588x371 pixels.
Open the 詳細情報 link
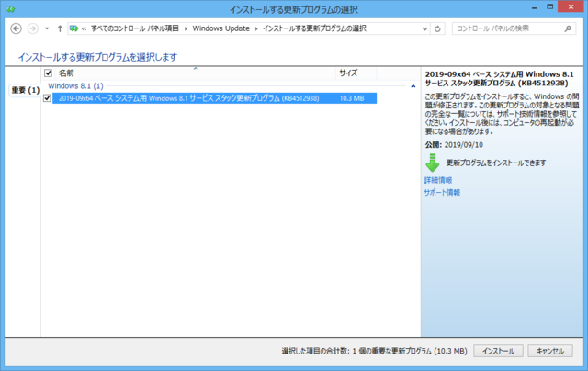tap(438, 180)
